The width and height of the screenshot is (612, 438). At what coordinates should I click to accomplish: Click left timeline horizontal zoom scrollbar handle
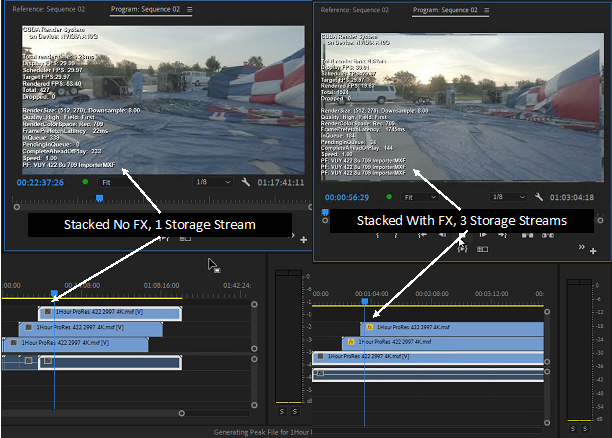tap(181, 413)
